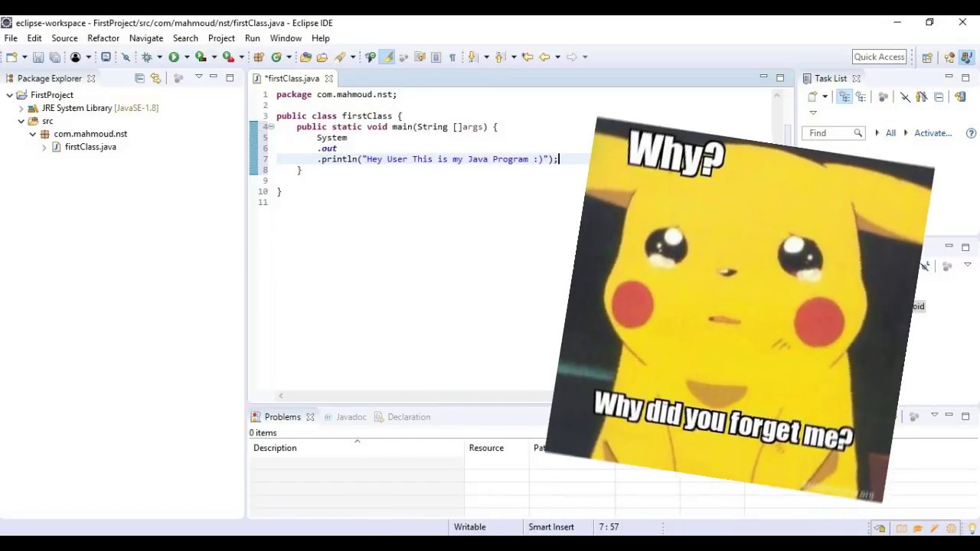Open Package Explorer view menu triangle

pyautogui.click(x=198, y=77)
